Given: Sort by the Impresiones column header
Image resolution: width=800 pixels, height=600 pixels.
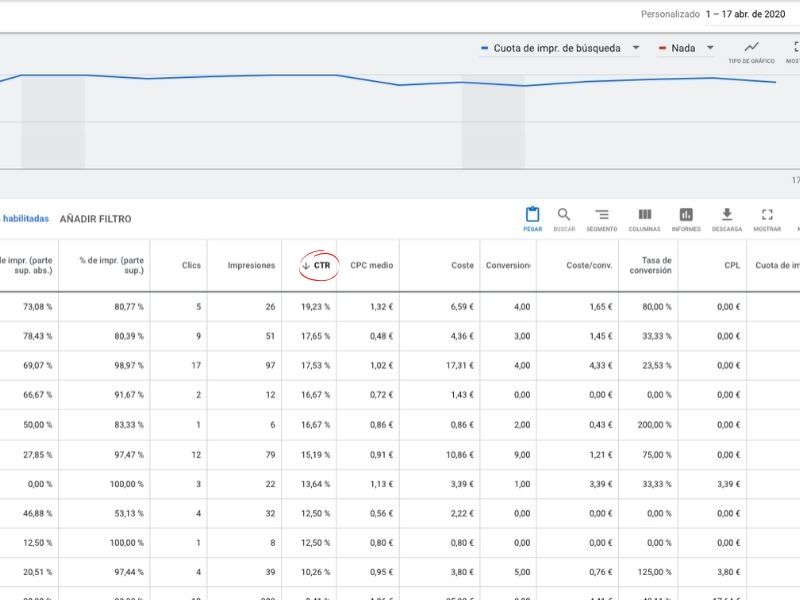Looking at the screenshot, I should 251,265.
